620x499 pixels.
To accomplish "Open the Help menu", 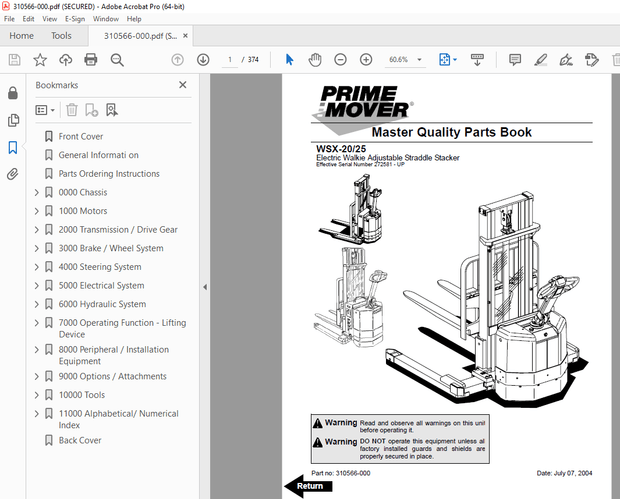I will pyautogui.click(x=134, y=19).
